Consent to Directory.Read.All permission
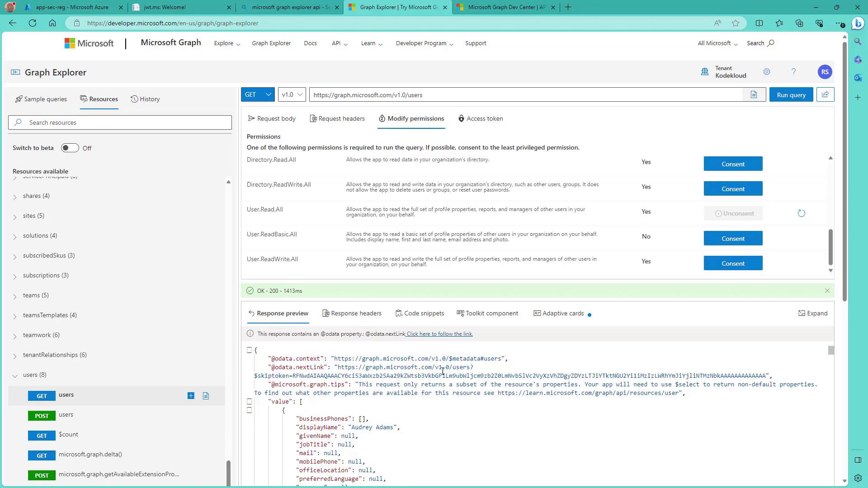Image resolution: width=868 pixels, height=488 pixels. tap(733, 164)
